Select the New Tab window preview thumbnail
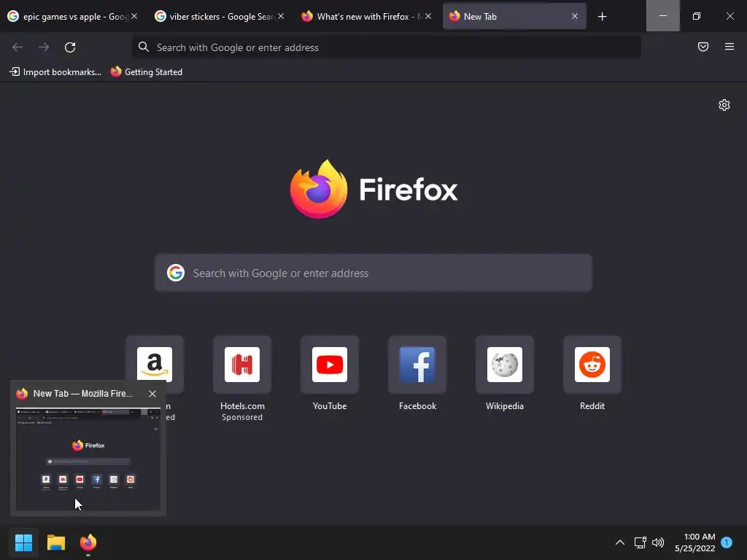Screen dimensions: 747x560 pos(88,459)
